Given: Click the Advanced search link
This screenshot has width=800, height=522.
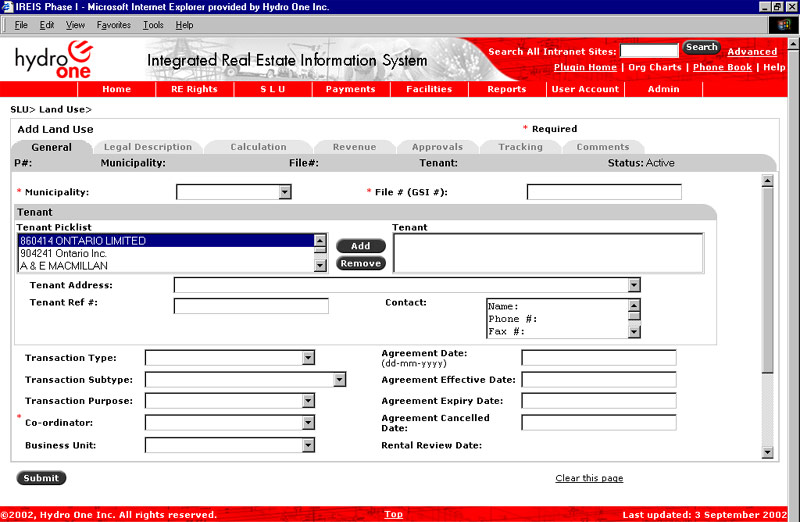Looking at the screenshot, I should (x=752, y=52).
